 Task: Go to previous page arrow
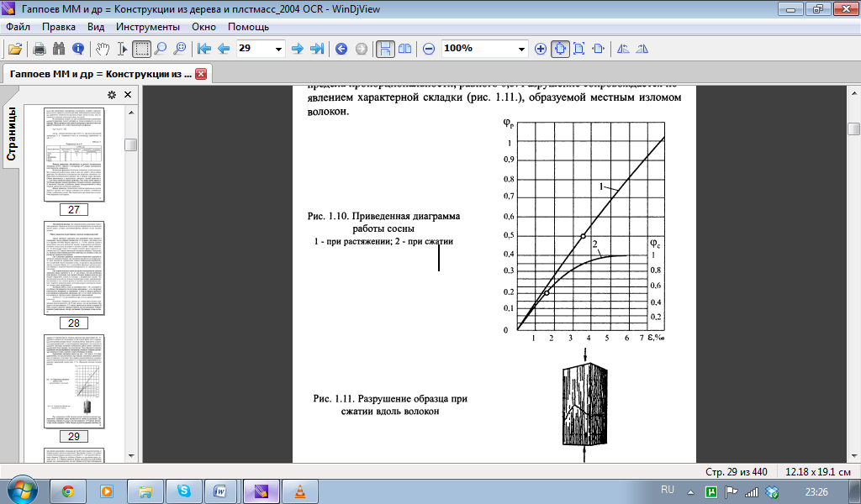click(224, 49)
